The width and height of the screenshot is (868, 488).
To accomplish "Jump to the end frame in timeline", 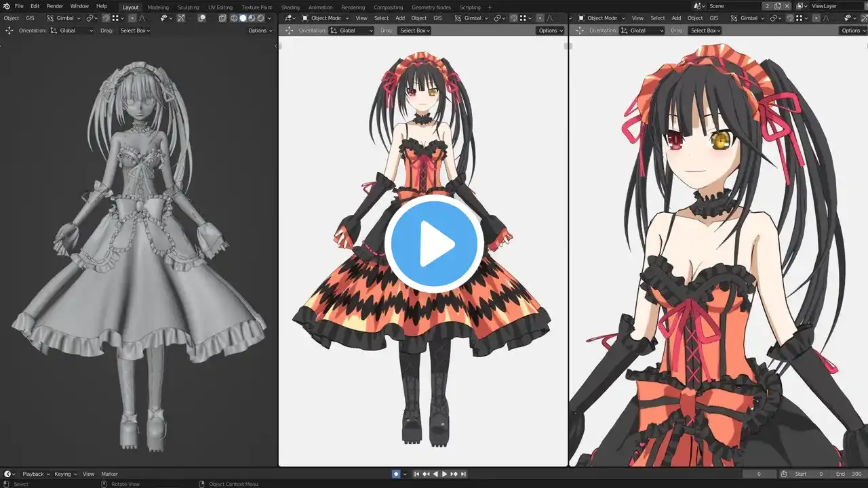I will click(463, 474).
